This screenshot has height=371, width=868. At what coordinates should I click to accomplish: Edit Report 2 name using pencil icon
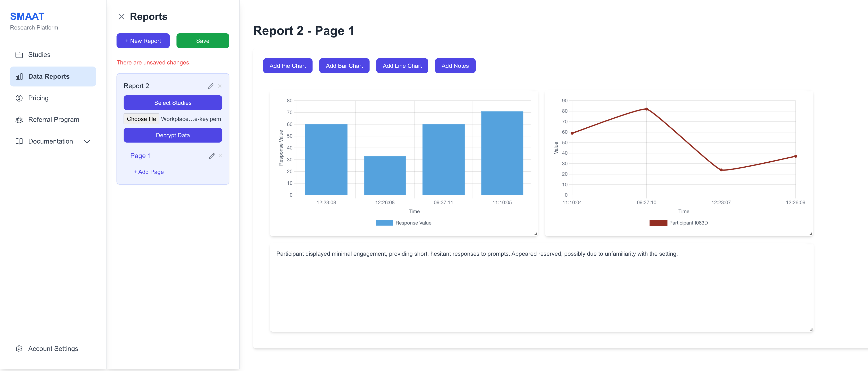(x=211, y=86)
